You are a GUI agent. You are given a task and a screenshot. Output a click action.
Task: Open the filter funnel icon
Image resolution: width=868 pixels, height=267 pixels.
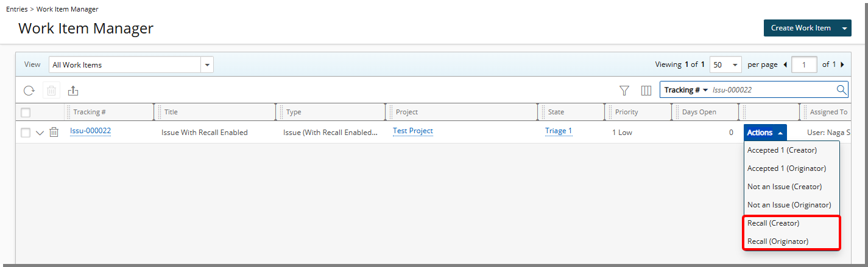click(624, 91)
